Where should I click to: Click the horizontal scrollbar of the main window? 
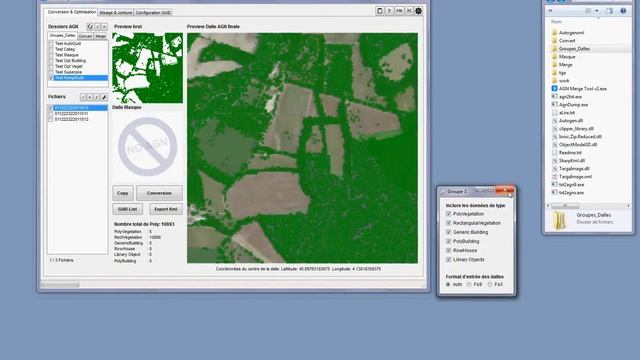pos(233,285)
